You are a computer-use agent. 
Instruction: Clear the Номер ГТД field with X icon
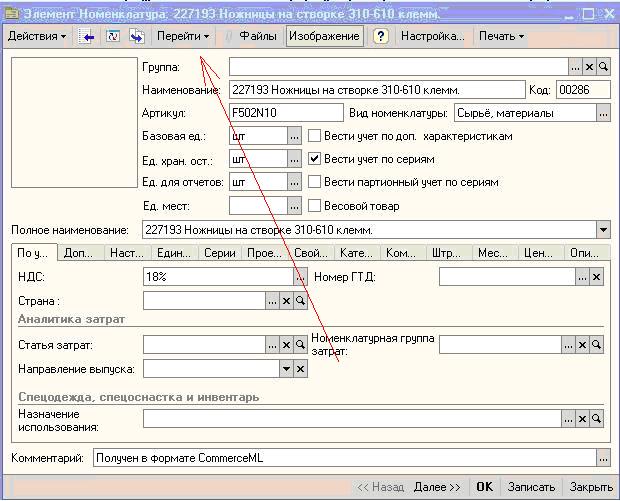pyautogui.click(x=597, y=277)
